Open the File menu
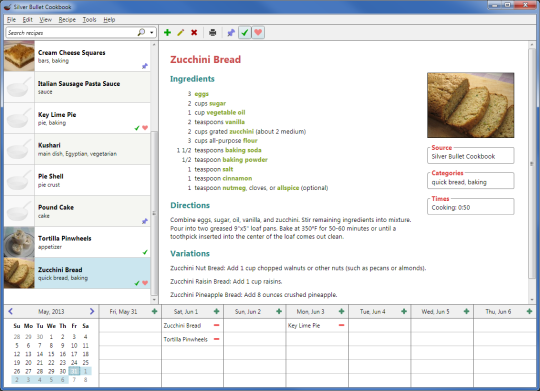Screen dimensions: 540x391 click(11, 20)
